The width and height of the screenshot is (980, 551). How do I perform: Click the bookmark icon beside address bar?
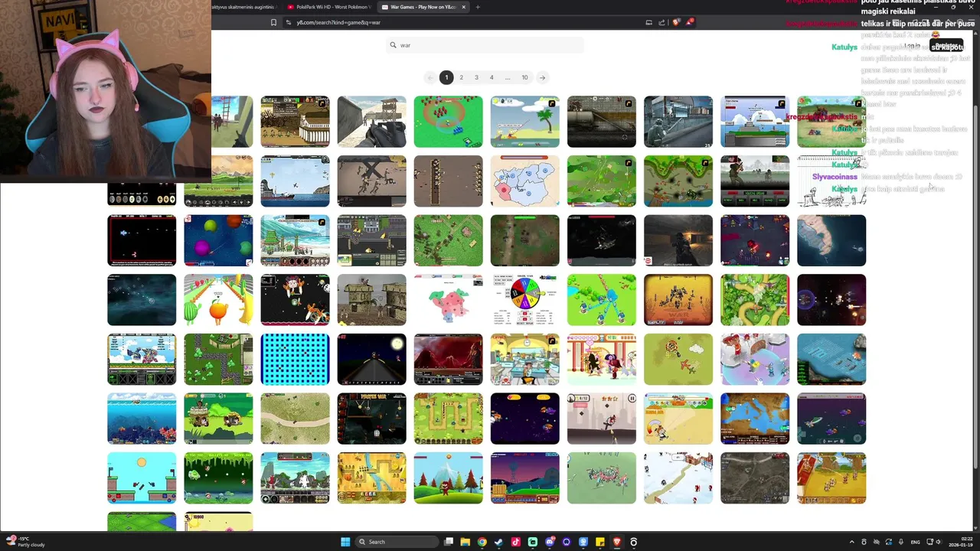click(273, 22)
